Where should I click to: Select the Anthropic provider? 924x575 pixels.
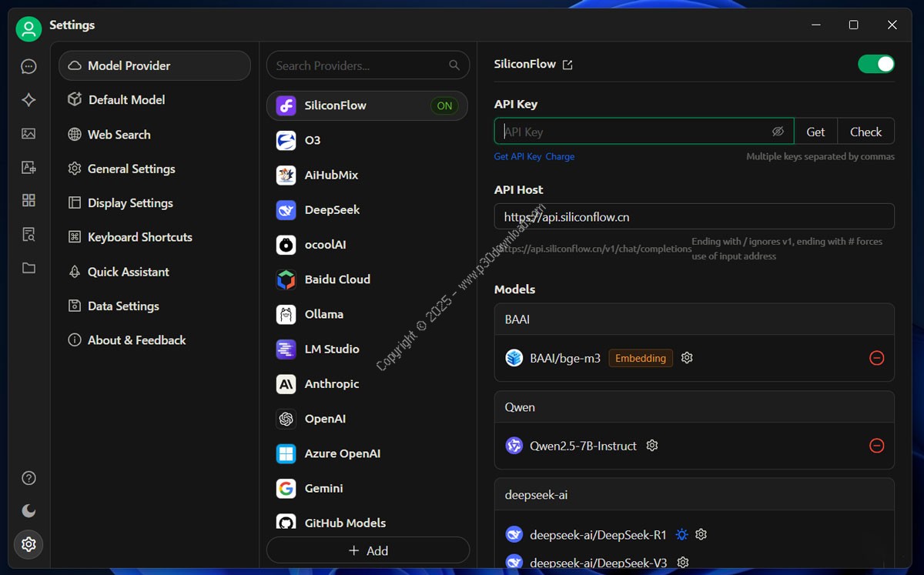367,383
